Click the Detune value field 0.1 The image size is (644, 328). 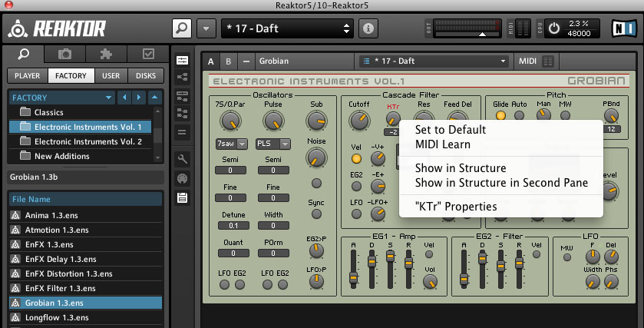click(x=233, y=226)
